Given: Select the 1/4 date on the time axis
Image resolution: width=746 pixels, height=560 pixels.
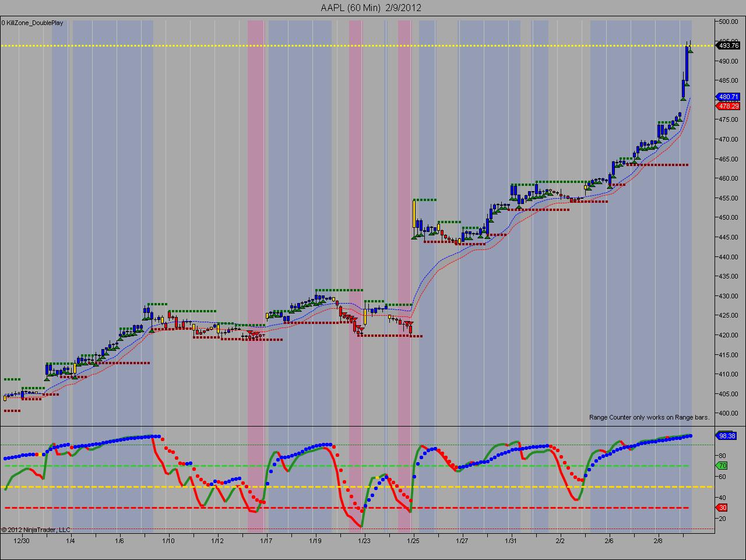Looking at the screenshot, I should [71, 541].
